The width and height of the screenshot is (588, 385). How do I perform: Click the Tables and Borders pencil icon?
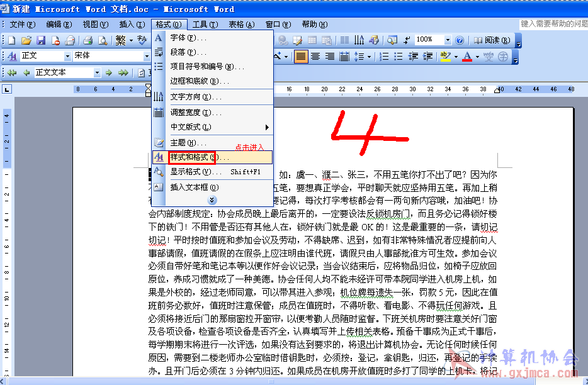click(297, 40)
